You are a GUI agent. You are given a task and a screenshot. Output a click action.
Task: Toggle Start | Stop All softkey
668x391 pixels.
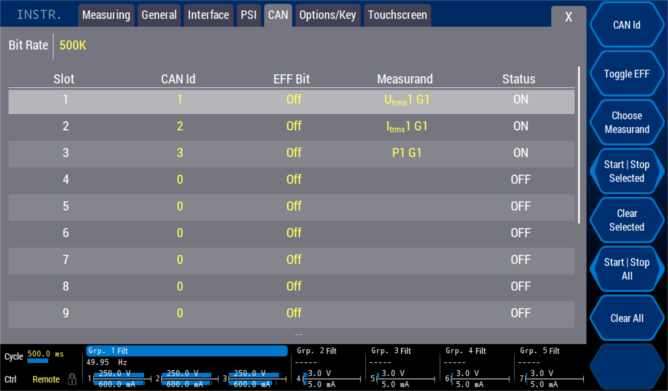[627, 269]
